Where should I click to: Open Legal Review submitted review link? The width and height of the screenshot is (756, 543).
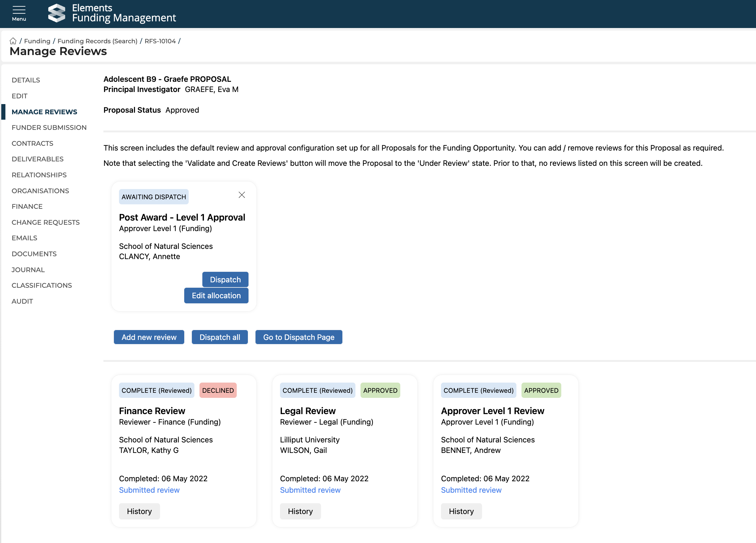[310, 490]
